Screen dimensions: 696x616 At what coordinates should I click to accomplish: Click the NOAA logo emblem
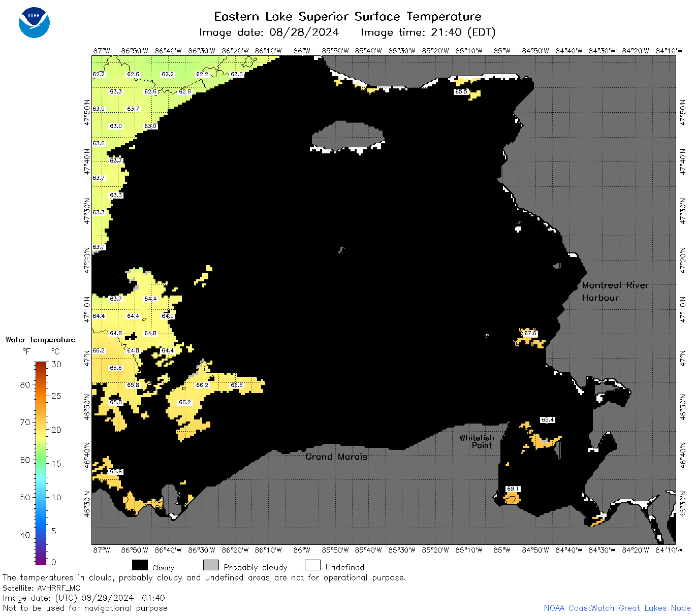[34, 22]
